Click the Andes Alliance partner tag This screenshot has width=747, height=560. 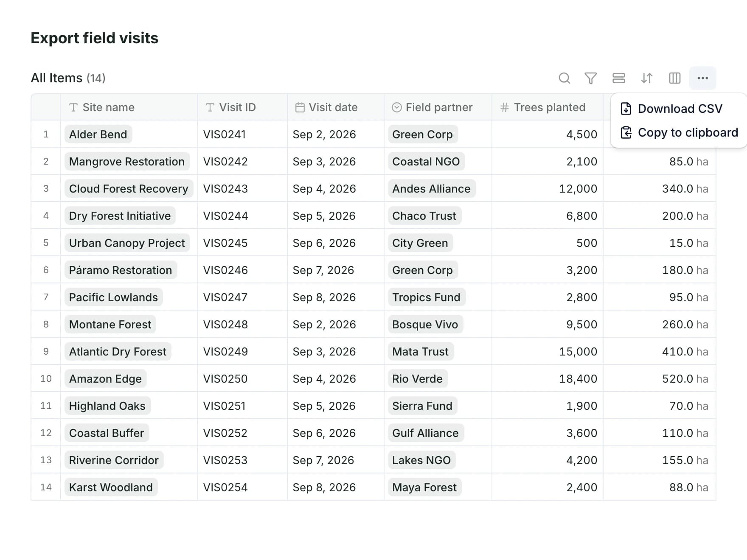coord(432,189)
